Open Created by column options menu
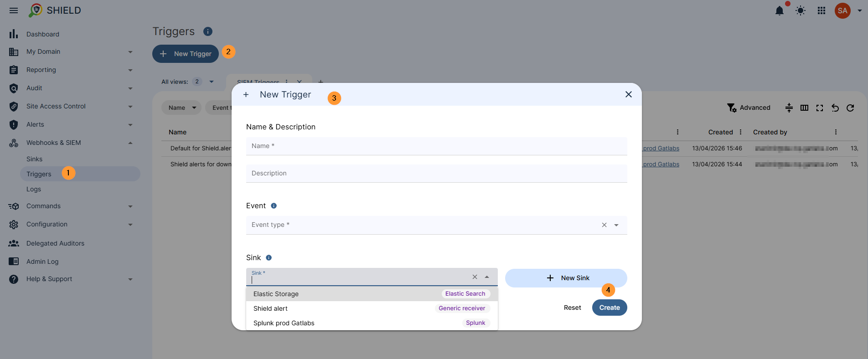This screenshot has width=868, height=359. click(x=836, y=132)
